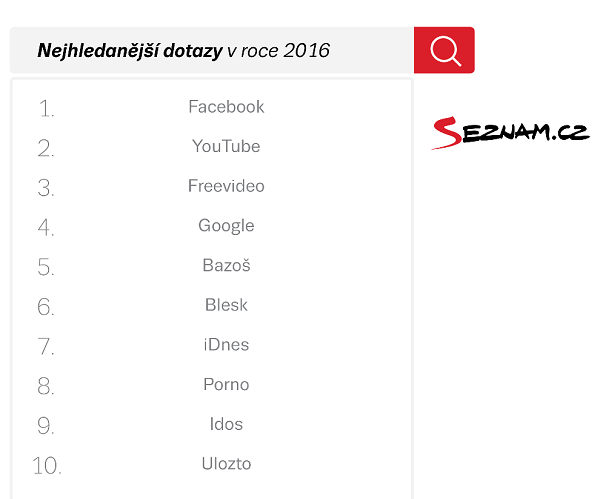Select the Facebook search result
600x499 pixels.
(226, 107)
